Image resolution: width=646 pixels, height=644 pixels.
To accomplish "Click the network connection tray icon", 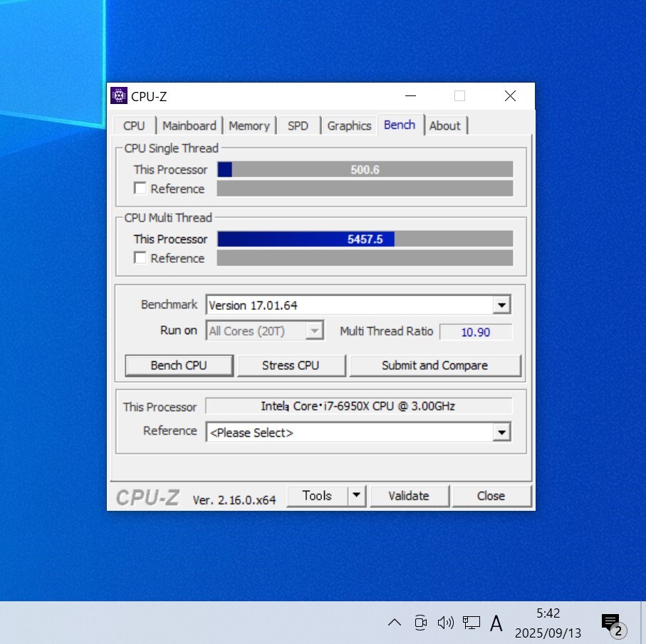I will click(471, 623).
